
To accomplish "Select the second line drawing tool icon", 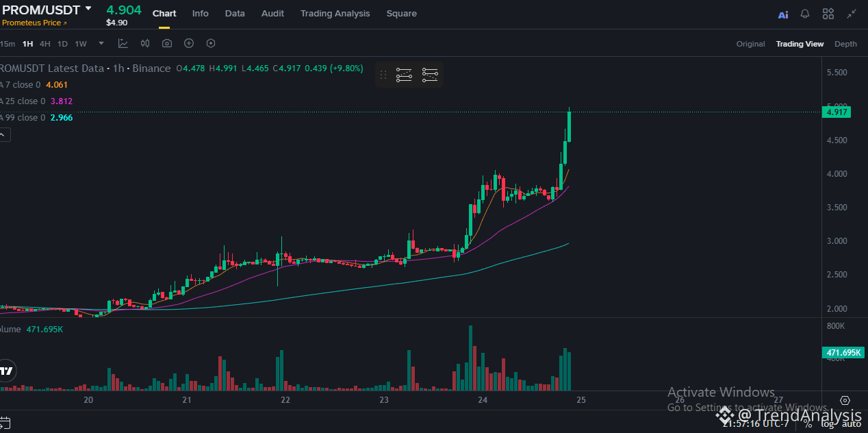I will pyautogui.click(x=430, y=75).
